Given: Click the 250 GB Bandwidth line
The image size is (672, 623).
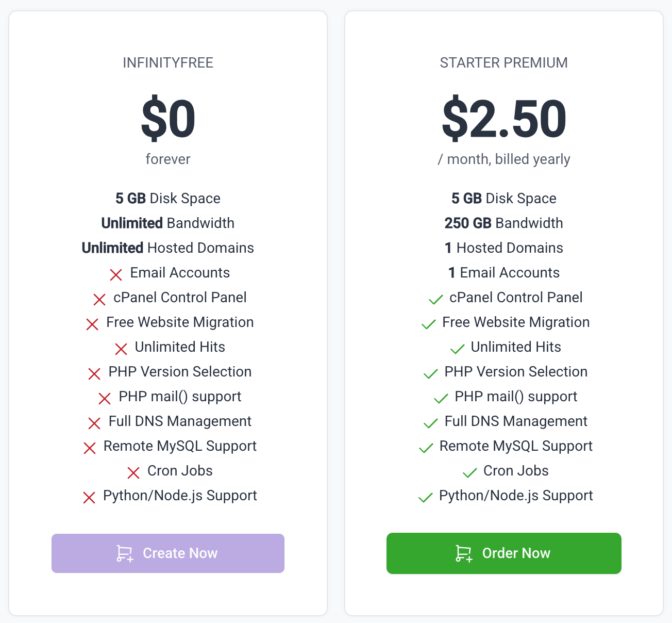Looking at the screenshot, I should pyautogui.click(x=503, y=223).
